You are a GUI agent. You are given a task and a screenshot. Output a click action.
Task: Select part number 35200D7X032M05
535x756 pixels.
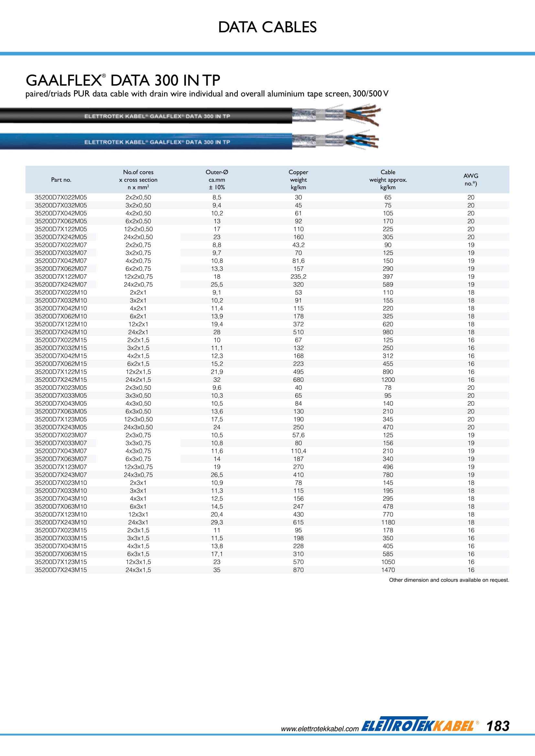click(x=61, y=205)
